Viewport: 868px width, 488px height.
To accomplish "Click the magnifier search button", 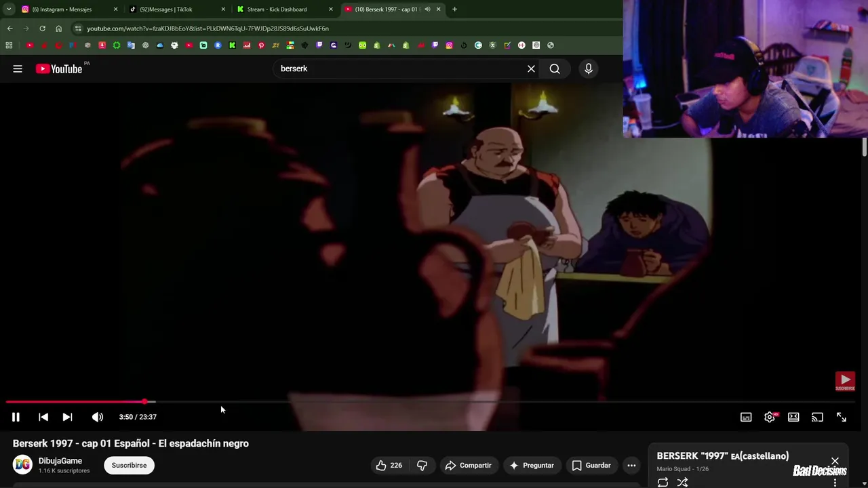I will (x=555, y=68).
